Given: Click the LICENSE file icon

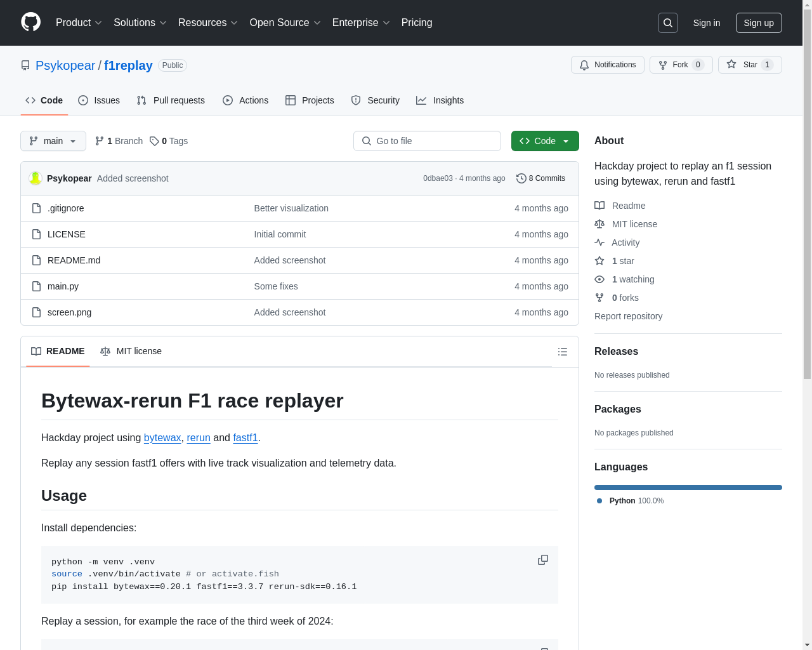Looking at the screenshot, I should click(x=37, y=234).
